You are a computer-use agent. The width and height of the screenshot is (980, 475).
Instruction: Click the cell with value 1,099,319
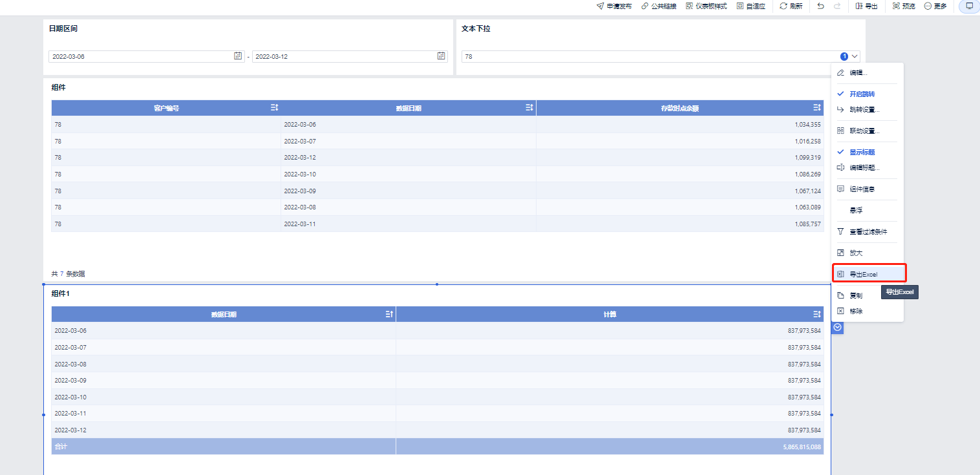point(680,158)
